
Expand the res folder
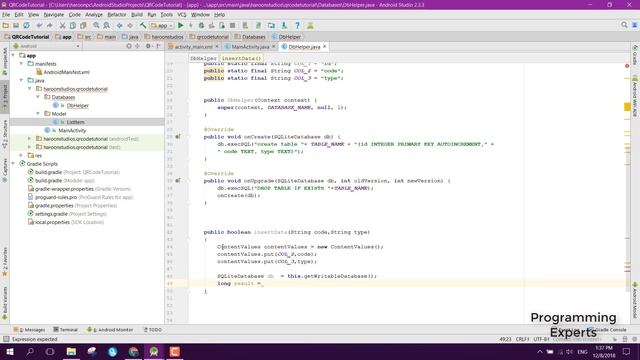click(x=21, y=155)
